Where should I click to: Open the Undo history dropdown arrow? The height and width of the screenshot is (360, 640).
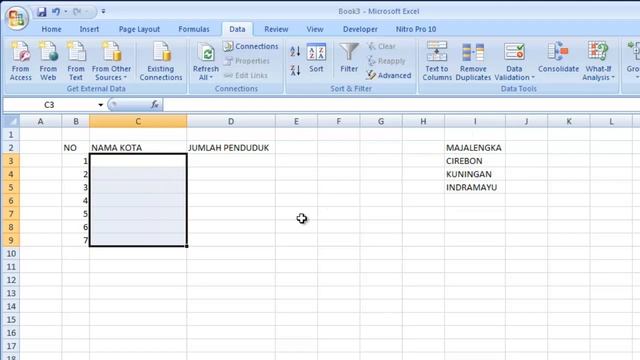click(66, 11)
